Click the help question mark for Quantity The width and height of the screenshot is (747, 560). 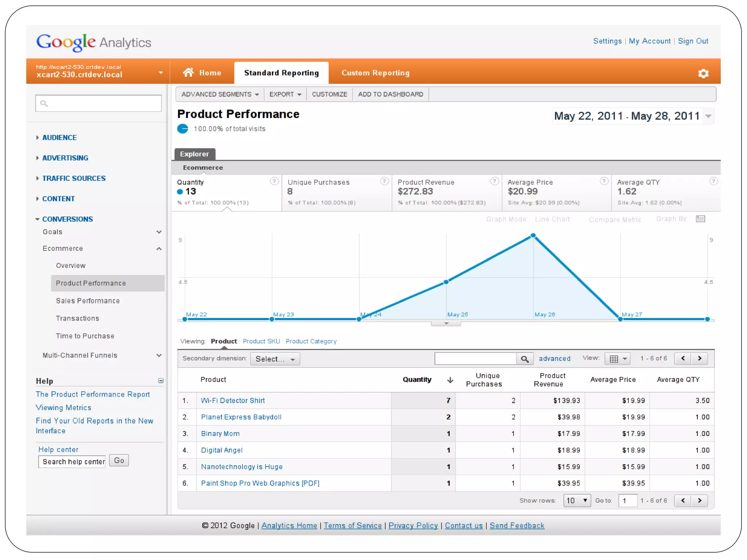tap(274, 181)
